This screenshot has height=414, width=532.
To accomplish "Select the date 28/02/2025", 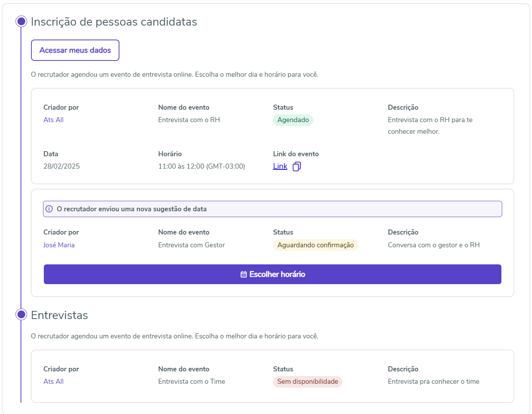I will click(62, 166).
